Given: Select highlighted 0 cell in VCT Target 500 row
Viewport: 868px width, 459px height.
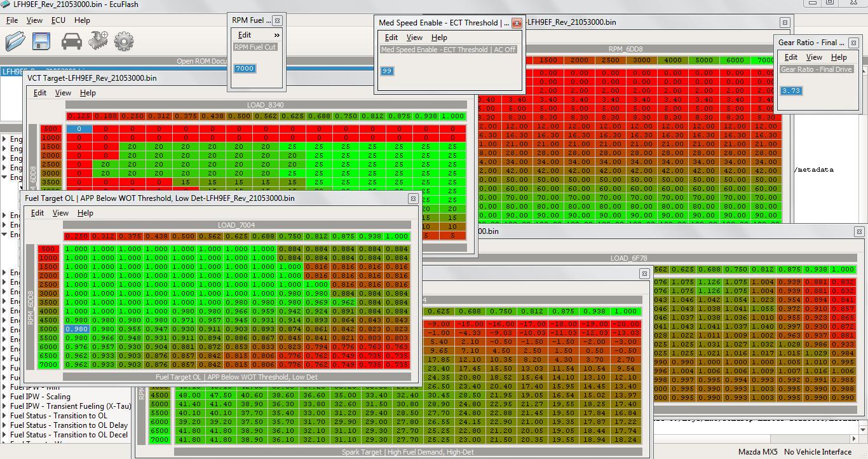Looking at the screenshot, I should click(x=79, y=129).
